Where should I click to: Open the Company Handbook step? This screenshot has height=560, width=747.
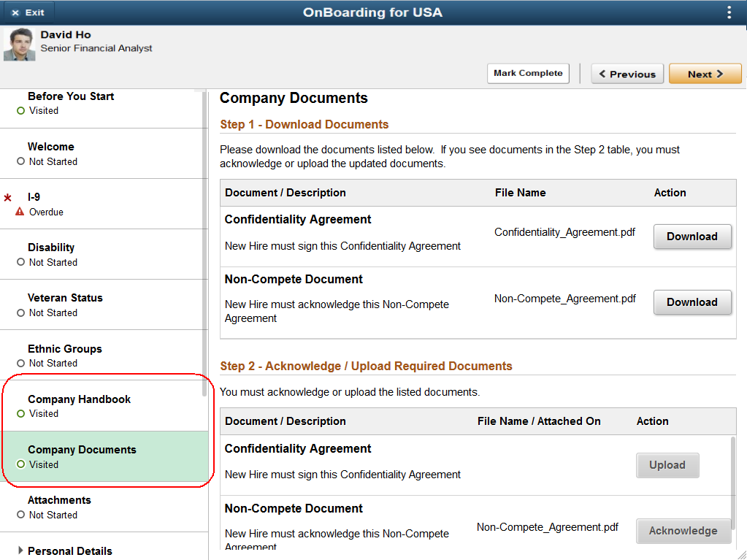pos(104,406)
